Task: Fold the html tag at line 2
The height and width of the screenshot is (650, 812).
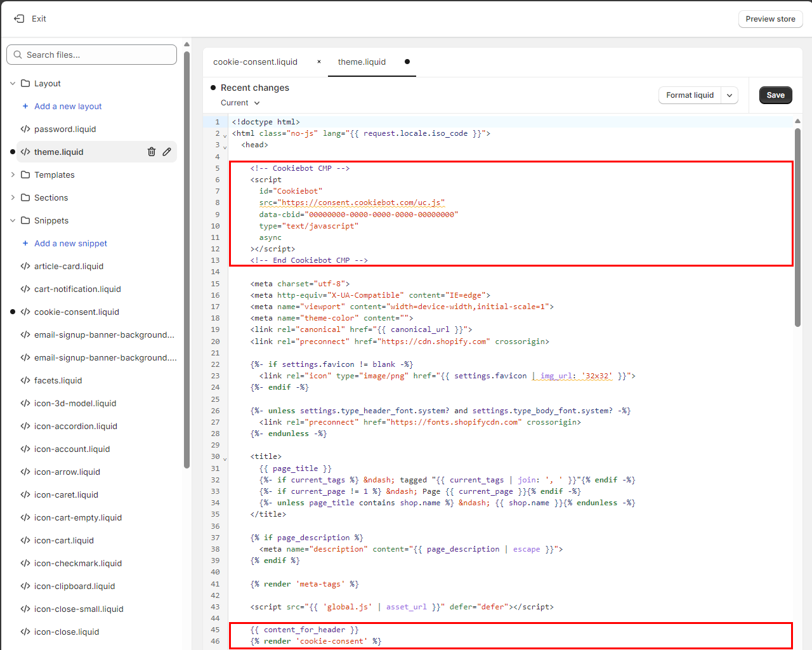Action: click(x=225, y=135)
